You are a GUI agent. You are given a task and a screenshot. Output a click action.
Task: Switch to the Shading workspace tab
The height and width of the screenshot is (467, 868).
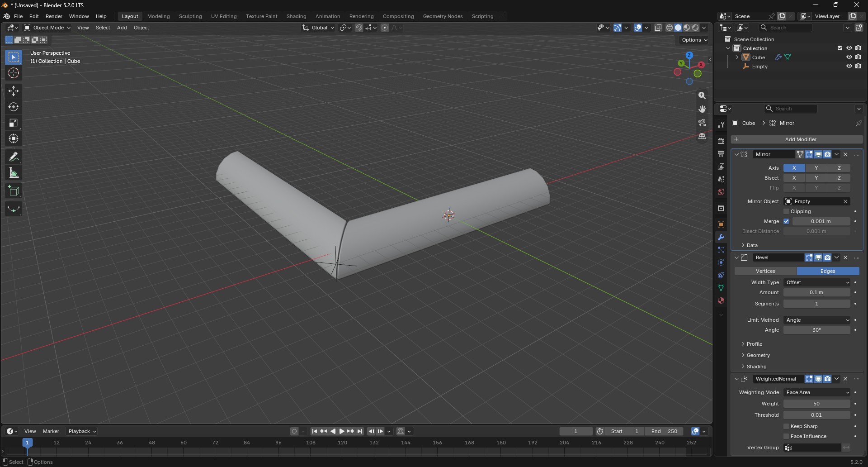296,16
